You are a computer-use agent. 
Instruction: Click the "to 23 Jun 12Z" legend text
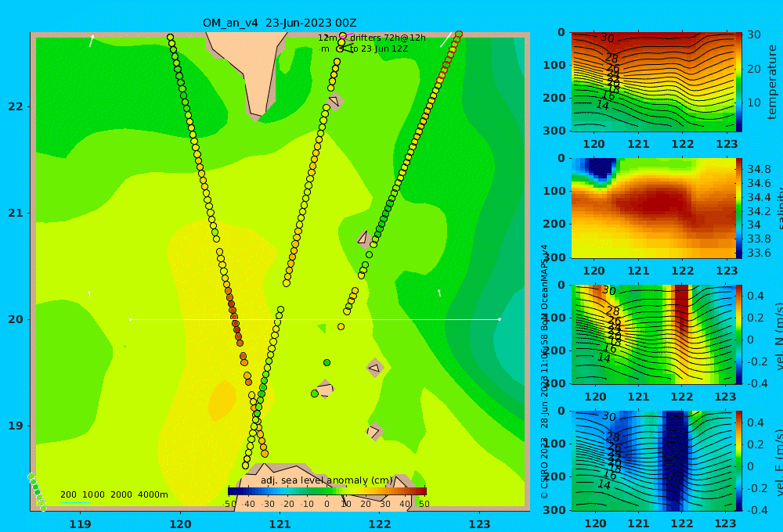point(378,49)
